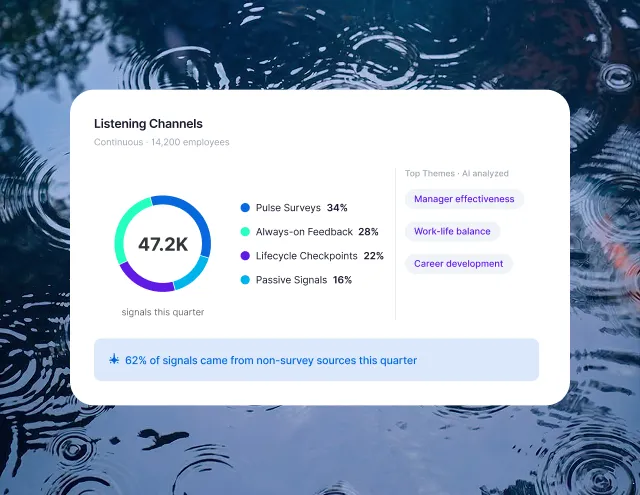Click the Passive Signals light-blue legend dot
Viewport: 640px width, 495px height.
point(245,280)
